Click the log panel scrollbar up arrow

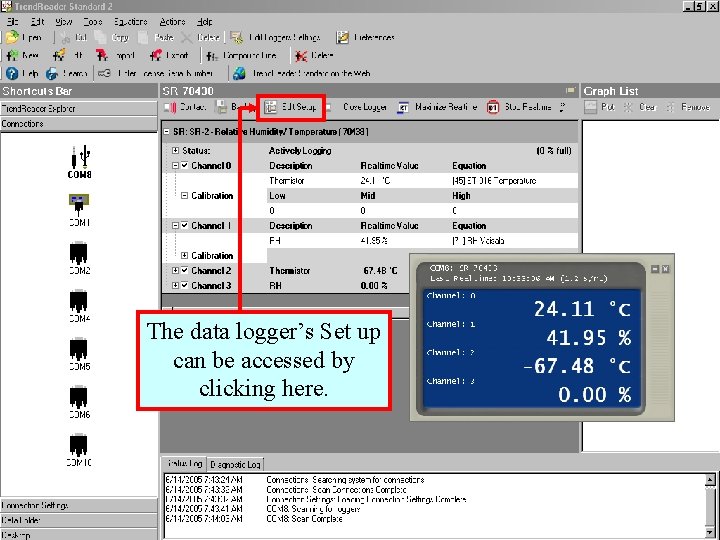[710, 480]
